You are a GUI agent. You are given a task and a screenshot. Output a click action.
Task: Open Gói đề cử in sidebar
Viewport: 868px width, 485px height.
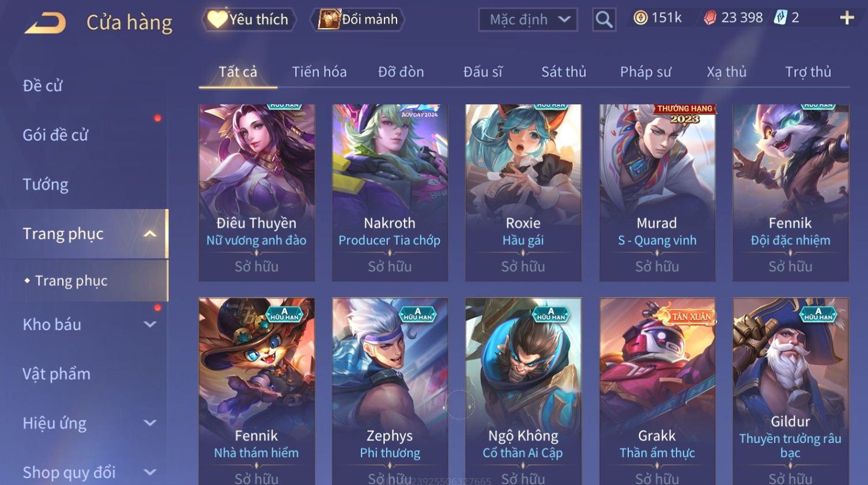pos(55,135)
